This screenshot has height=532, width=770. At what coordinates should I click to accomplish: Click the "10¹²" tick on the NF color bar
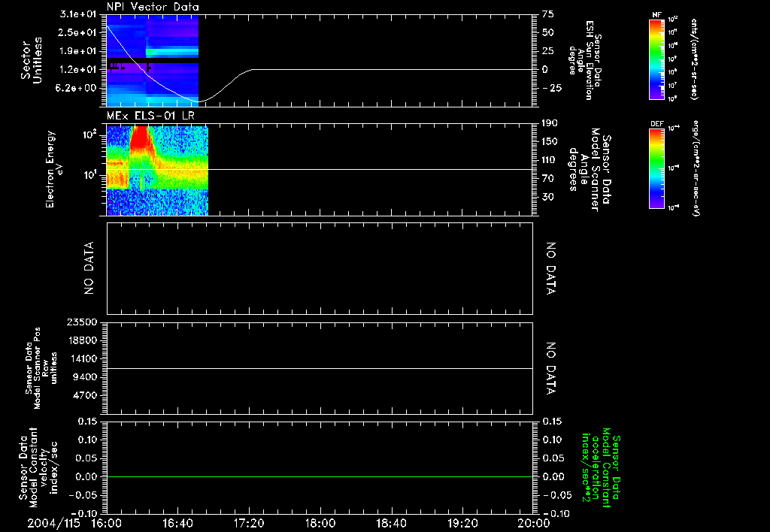(673, 20)
